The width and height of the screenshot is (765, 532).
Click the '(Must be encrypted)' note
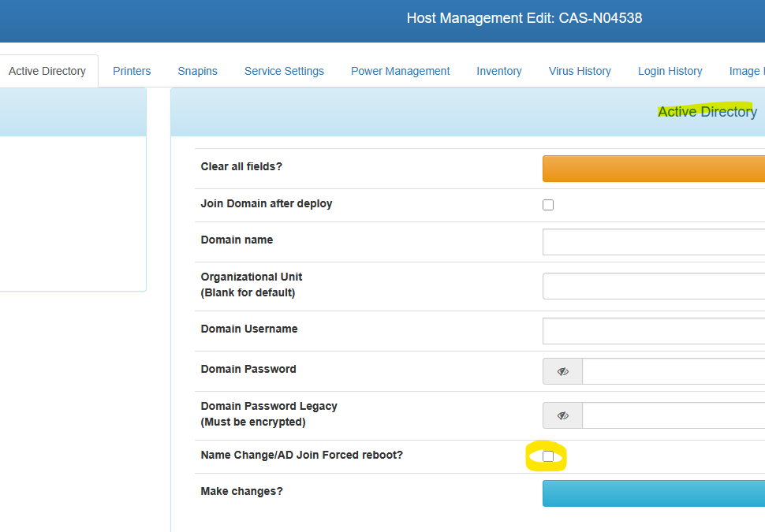(x=252, y=422)
